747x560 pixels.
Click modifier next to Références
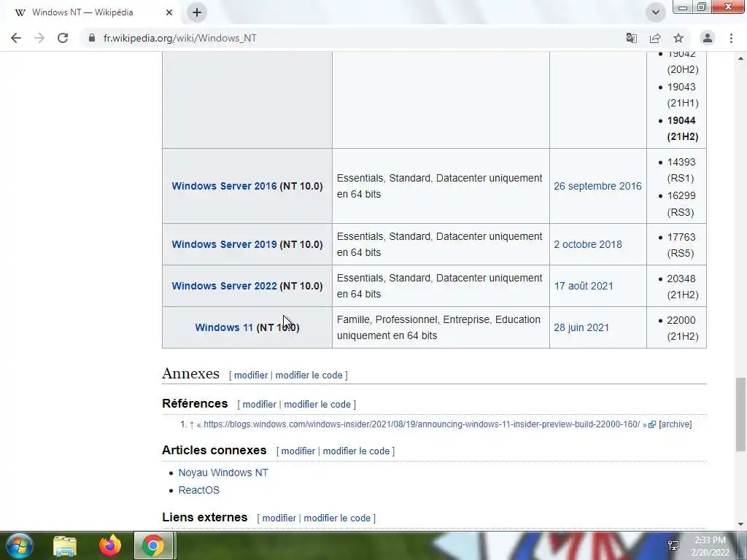[x=259, y=404]
